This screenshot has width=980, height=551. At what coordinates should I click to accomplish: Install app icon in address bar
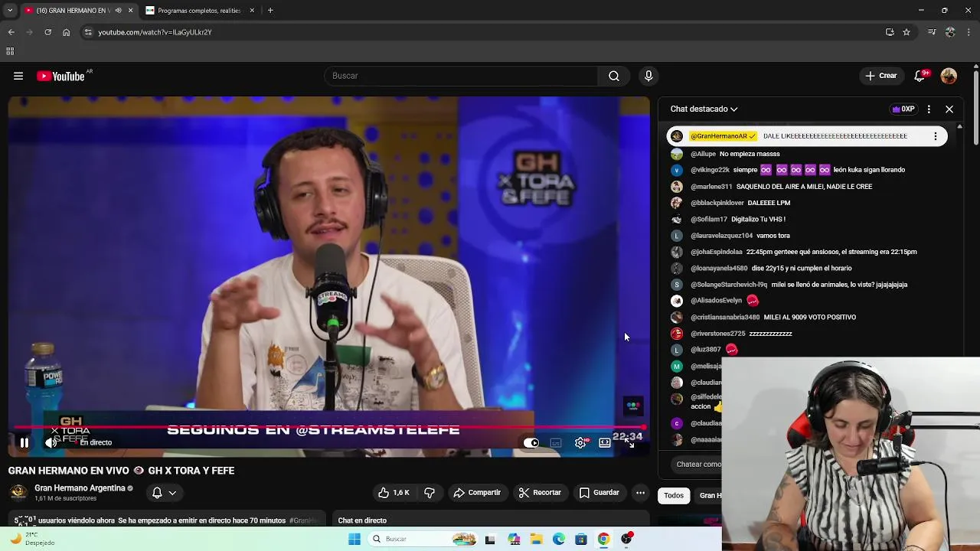click(x=890, y=32)
